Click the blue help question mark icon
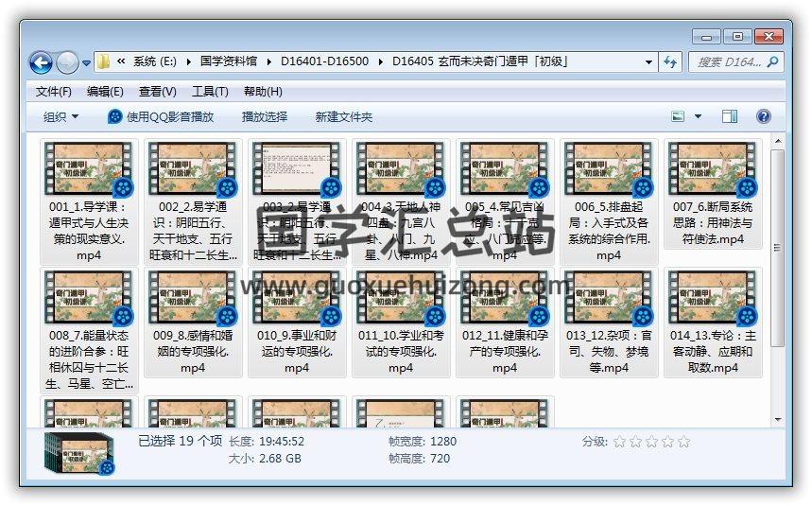Screen dimensions: 812x506 764,116
